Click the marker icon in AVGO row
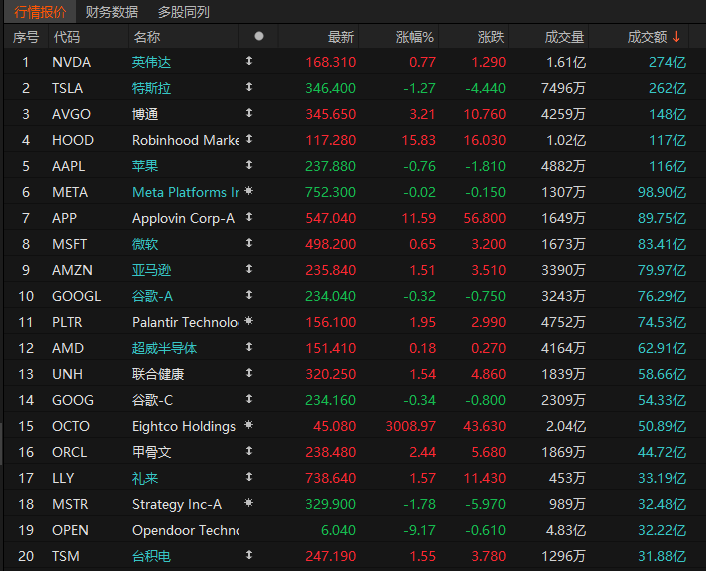This screenshot has width=706, height=571. point(249,113)
